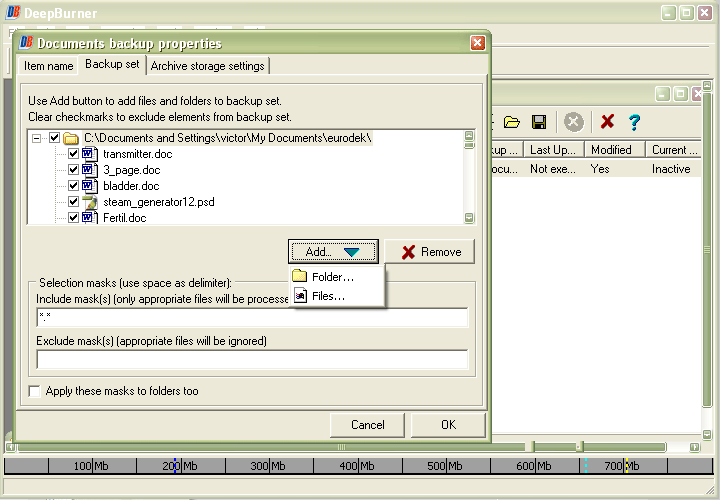
Task: Select 3_page.doc file name in tree
Action: point(132,170)
